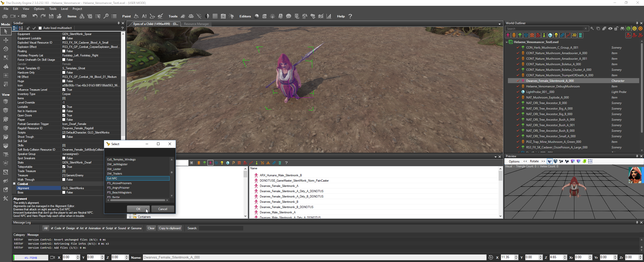Screen dimensions: 644x262
Task: Click the magnifier find icon in Items toolbar
Action: tap(106, 16)
